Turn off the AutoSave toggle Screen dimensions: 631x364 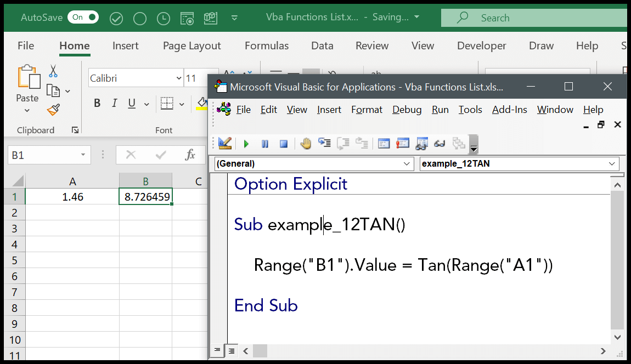[x=83, y=18]
